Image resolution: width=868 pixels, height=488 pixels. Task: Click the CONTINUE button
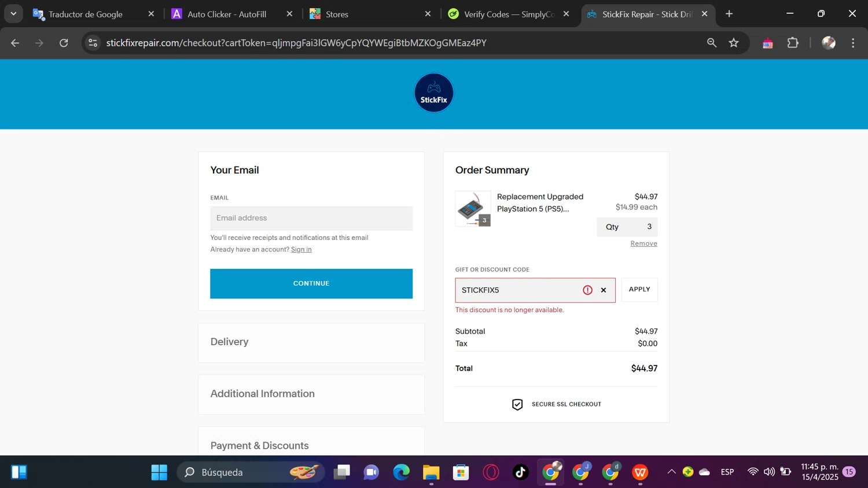(311, 283)
